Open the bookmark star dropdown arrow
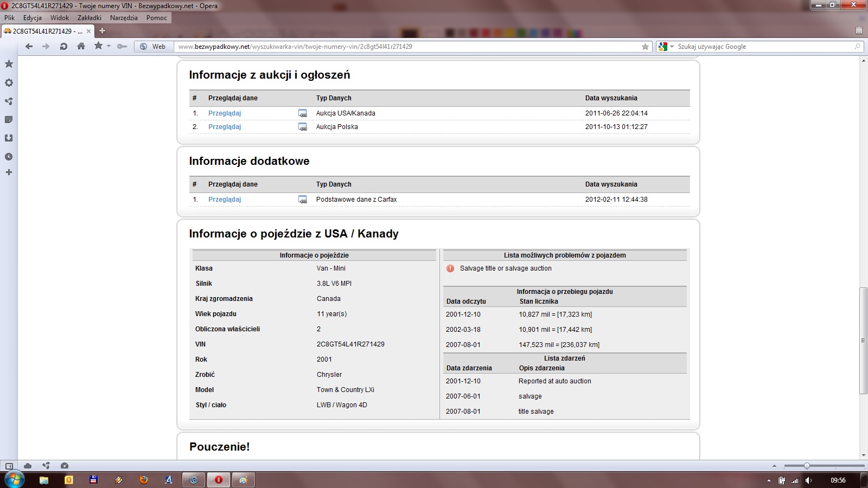The height and width of the screenshot is (488, 868). click(108, 46)
